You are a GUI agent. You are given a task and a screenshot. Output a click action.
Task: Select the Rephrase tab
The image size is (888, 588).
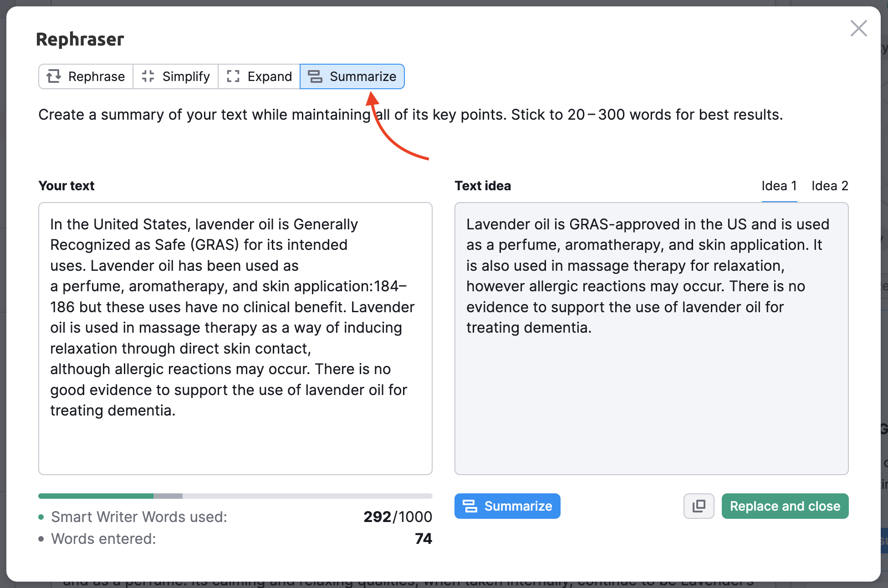(85, 76)
